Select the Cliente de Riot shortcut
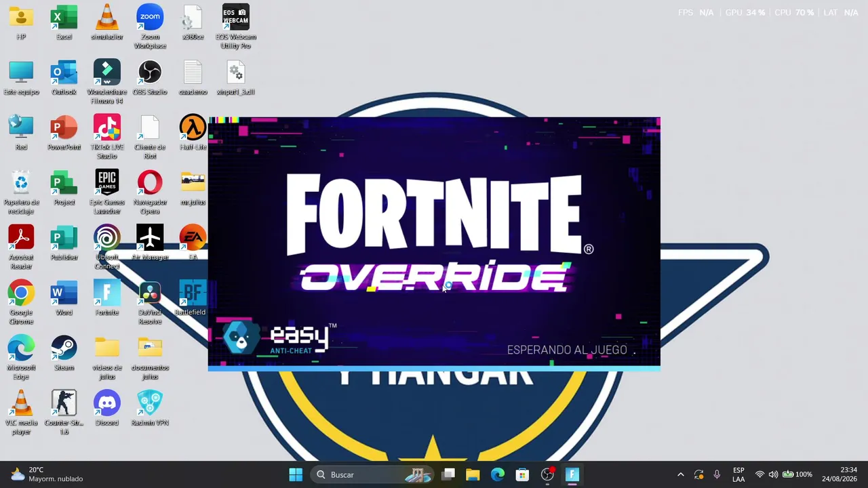Screen dimensions: 868x488 (150, 138)
